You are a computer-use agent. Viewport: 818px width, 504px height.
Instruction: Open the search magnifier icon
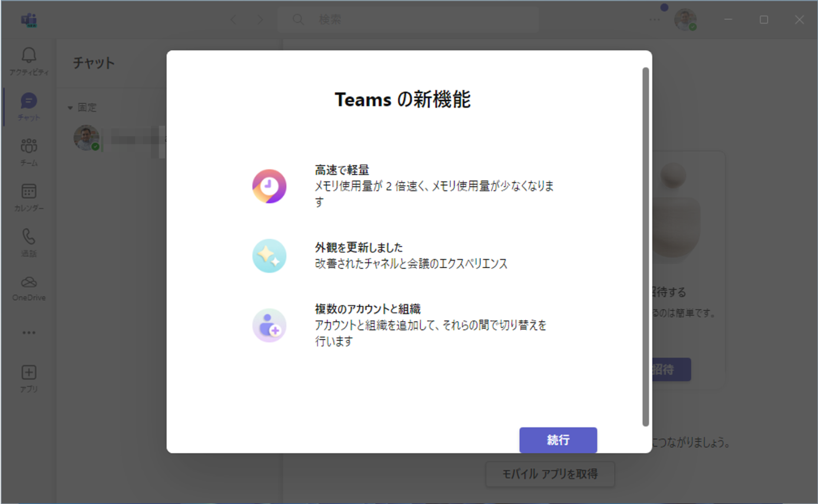[x=298, y=20]
